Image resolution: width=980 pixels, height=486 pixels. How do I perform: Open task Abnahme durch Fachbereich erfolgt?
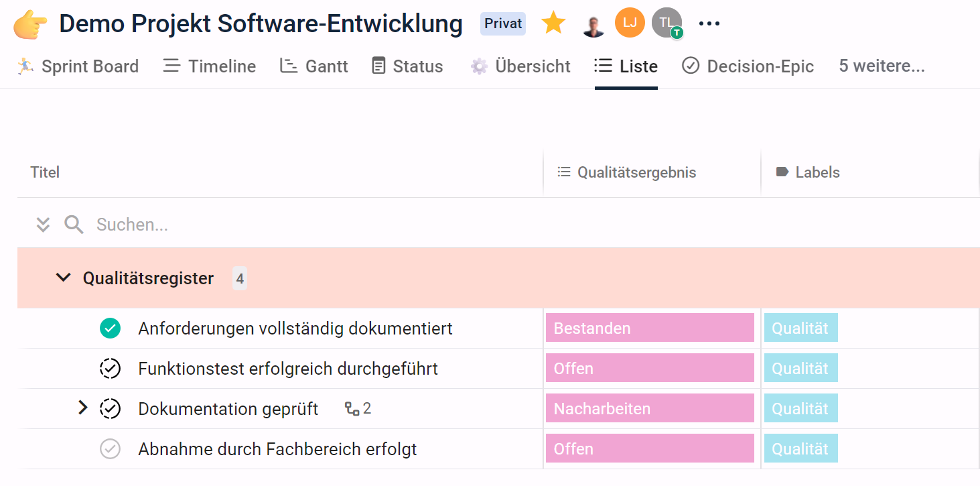coord(277,449)
